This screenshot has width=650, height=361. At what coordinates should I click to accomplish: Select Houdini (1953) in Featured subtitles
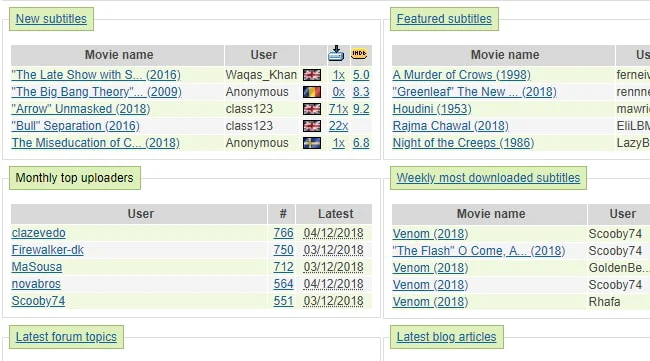[x=432, y=109]
